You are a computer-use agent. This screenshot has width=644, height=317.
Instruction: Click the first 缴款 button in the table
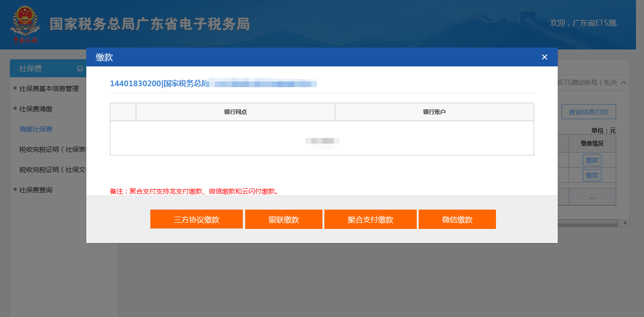click(592, 160)
